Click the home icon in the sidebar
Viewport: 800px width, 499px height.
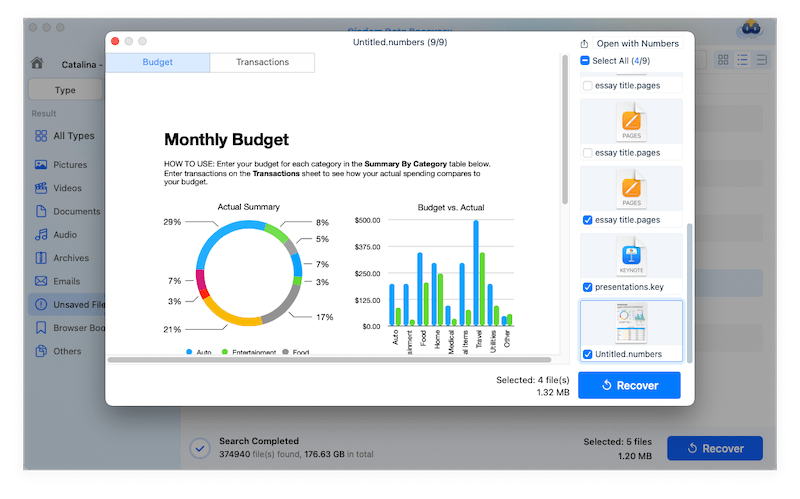point(37,63)
